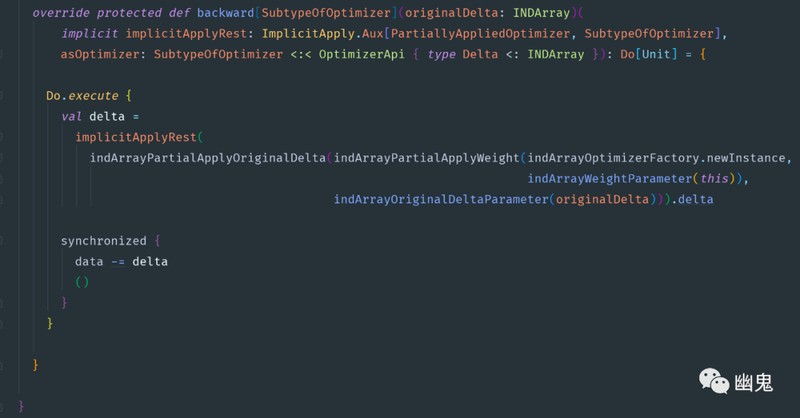800x418 pixels.
Task: Click 'Do' before .execute
Action: pos(54,96)
